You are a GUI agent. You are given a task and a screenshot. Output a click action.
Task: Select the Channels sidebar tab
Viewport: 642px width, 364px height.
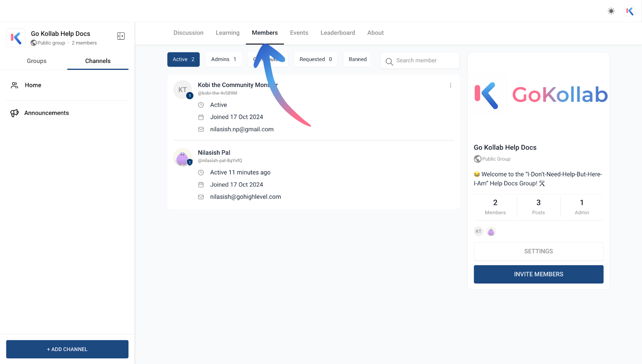pos(98,61)
